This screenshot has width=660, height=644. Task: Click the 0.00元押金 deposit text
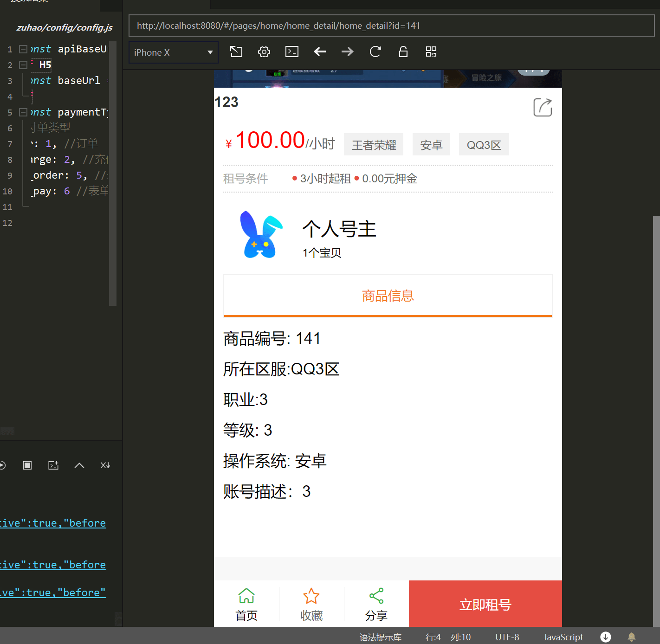389,179
